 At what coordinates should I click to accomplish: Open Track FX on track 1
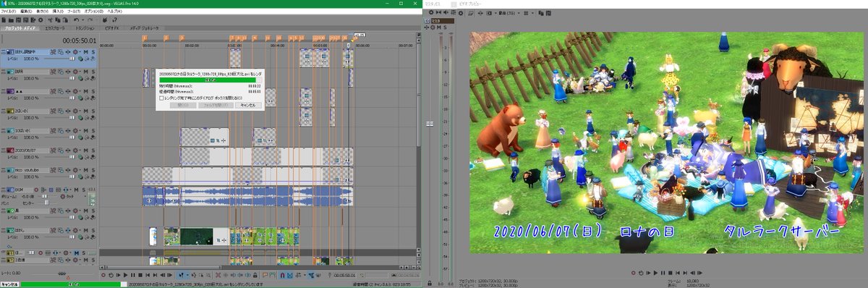(68, 52)
